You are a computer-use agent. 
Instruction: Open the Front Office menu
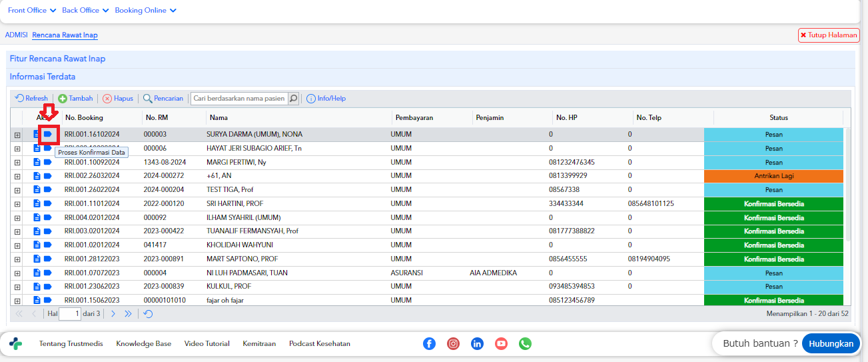[x=32, y=11]
